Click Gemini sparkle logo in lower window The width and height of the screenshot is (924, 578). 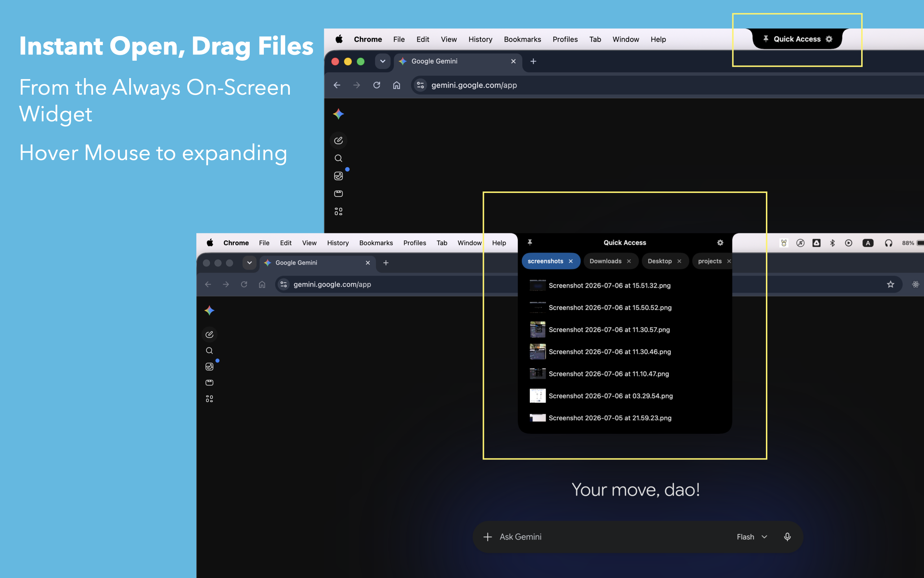209,310
